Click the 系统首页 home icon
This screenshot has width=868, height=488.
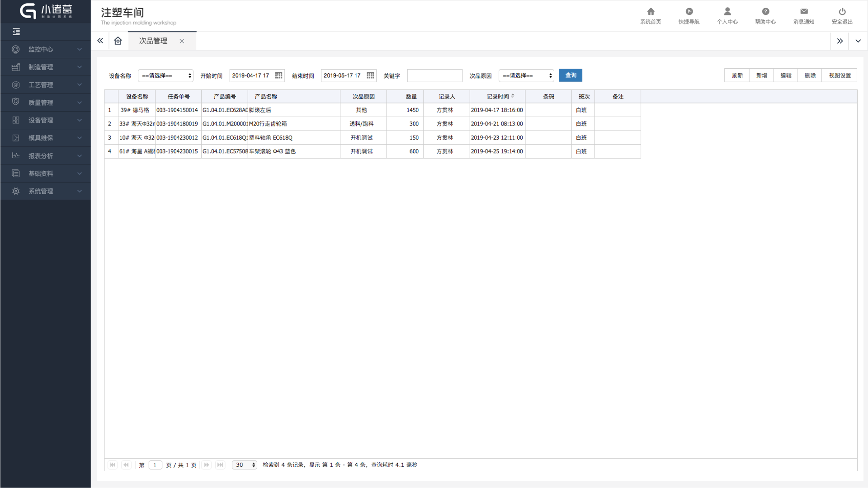pyautogui.click(x=651, y=12)
